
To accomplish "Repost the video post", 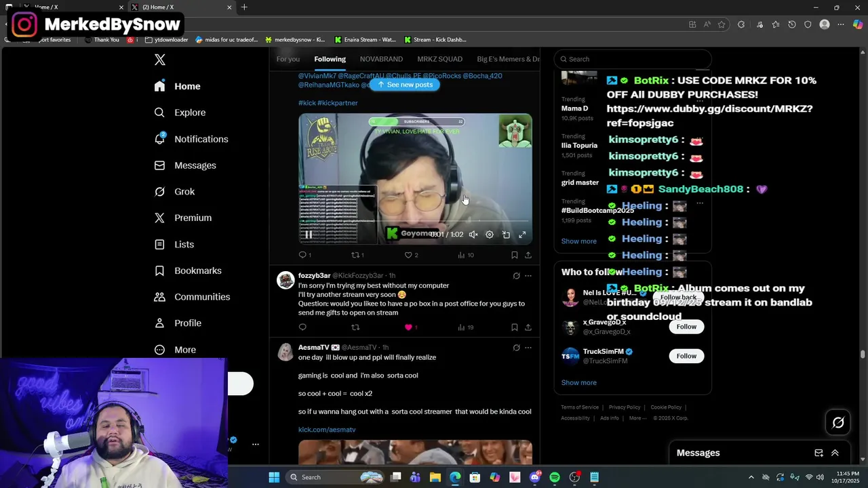I will 355,255.
